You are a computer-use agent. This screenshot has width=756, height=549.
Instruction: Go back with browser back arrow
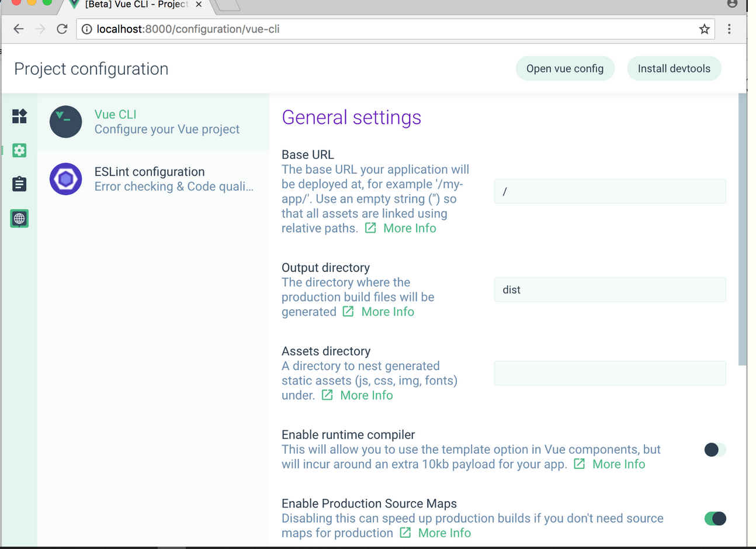(x=19, y=29)
